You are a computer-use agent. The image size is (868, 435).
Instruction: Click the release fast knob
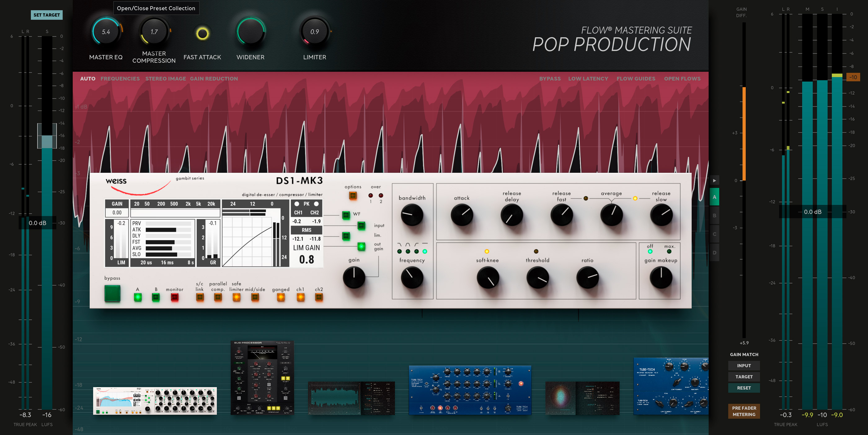coord(561,215)
